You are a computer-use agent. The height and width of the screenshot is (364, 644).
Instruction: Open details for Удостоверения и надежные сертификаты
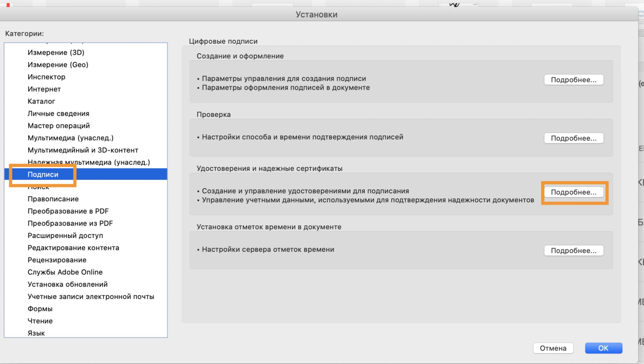click(574, 192)
